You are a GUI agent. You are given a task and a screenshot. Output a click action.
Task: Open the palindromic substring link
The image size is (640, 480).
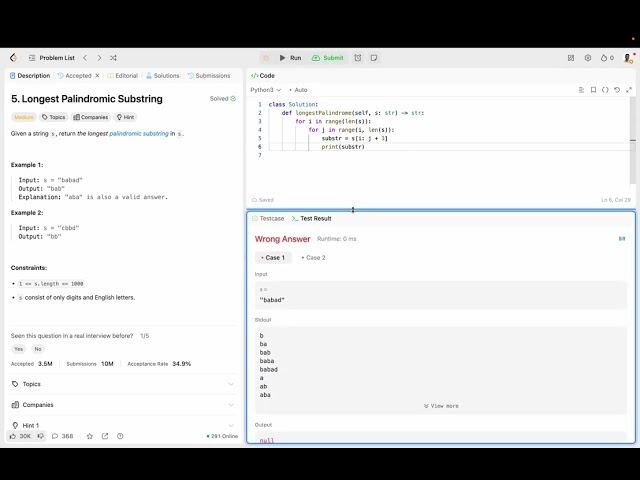(x=139, y=133)
